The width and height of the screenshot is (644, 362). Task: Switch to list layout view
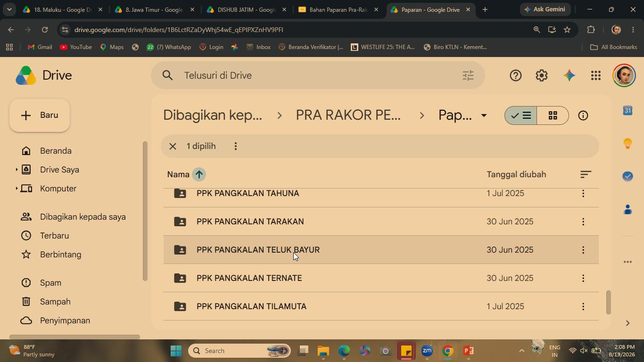521,115
